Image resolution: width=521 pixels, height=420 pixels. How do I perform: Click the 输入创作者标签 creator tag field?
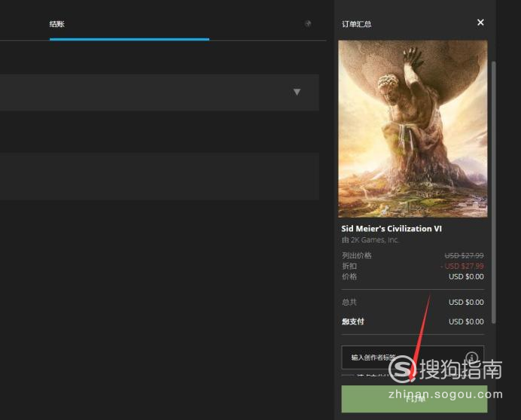[413, 358]
